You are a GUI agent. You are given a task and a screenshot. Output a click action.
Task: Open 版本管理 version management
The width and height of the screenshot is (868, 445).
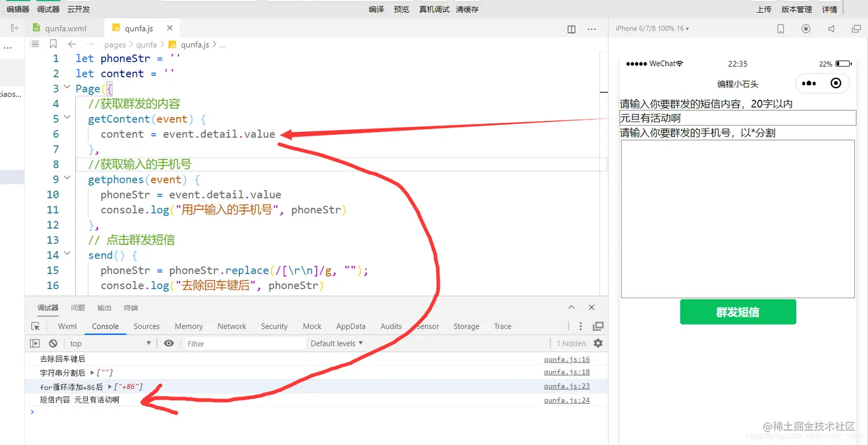click(x=797, y=9)
